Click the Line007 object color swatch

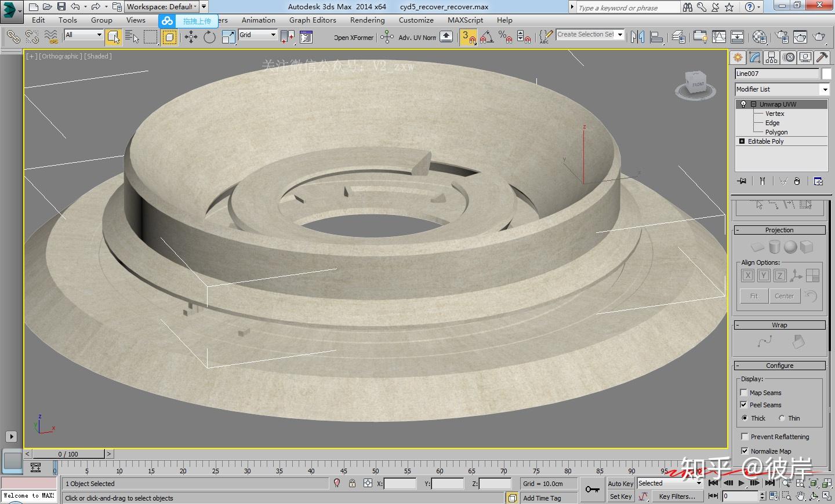(826, 74)
